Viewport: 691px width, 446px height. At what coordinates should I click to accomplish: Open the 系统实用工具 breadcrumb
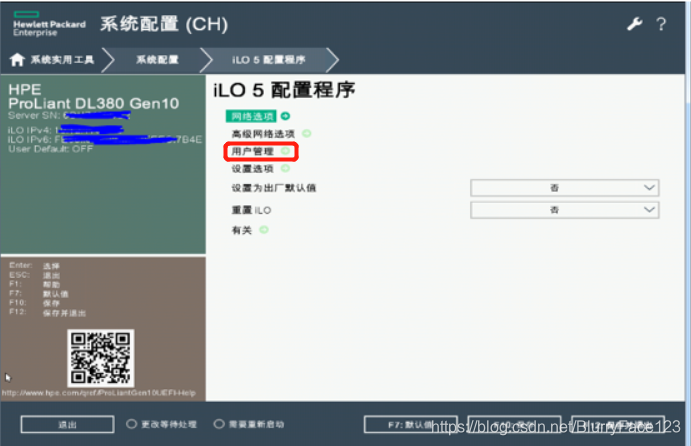pos(62,59)
